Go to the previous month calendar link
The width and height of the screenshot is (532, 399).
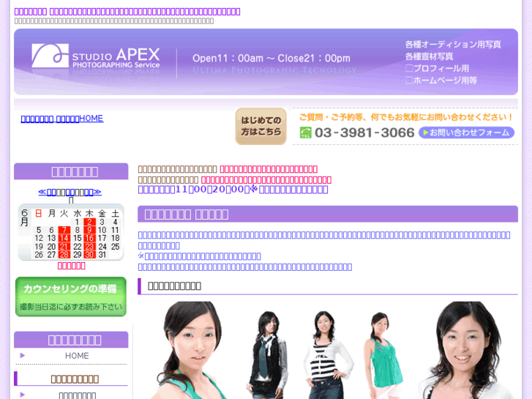tap(47, 192)
